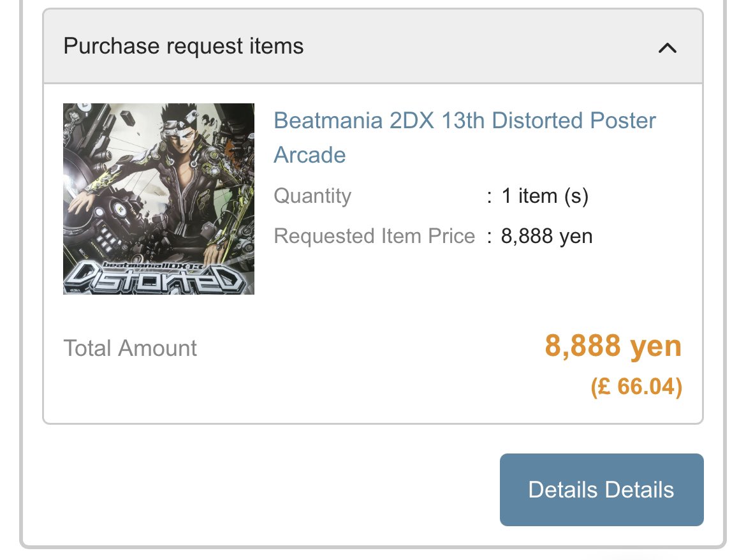Open the Distorted poster thumbnail image
The height and width of the screenshot is (560, 746).
[159, 198]
